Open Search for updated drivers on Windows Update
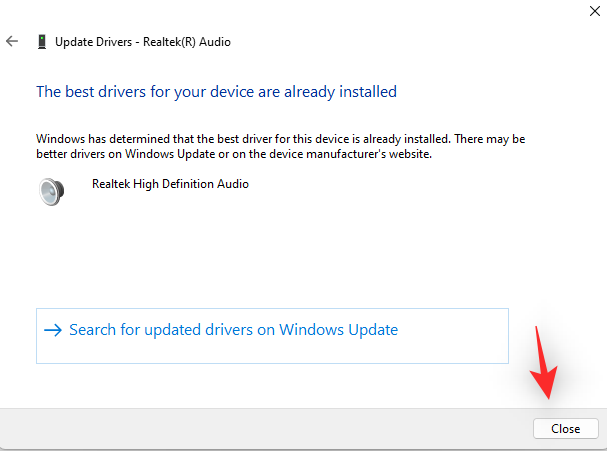 [x=233, y=330]
